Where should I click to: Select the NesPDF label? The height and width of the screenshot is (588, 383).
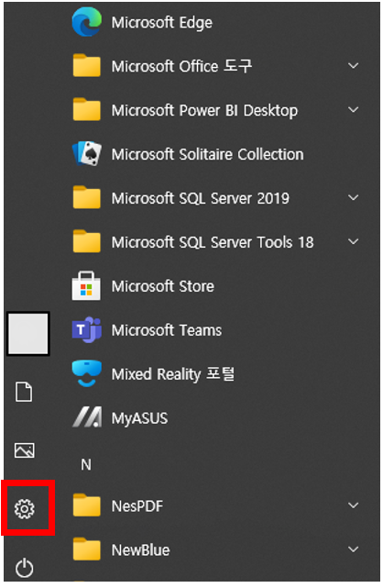click(x=137, y=505)
